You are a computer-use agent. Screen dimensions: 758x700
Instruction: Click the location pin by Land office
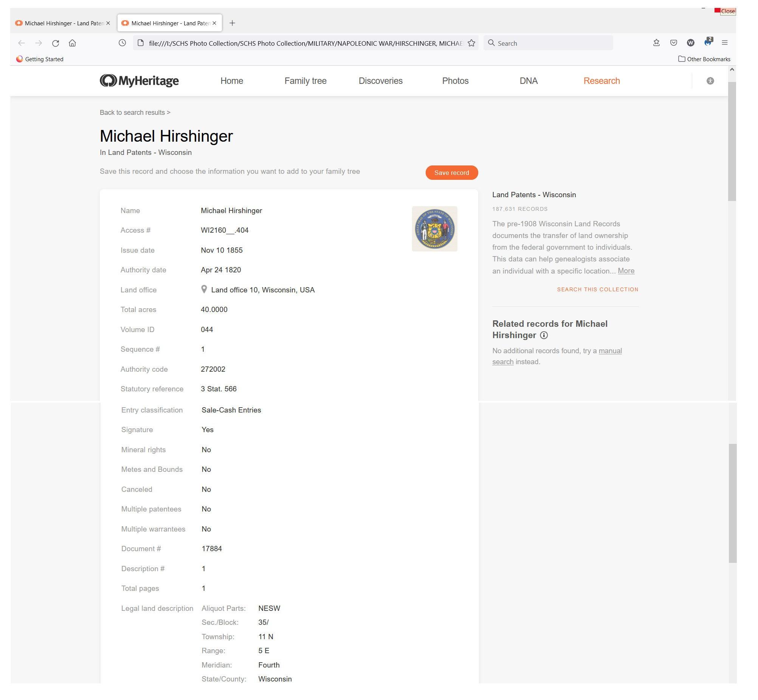(x=204, y=289)
